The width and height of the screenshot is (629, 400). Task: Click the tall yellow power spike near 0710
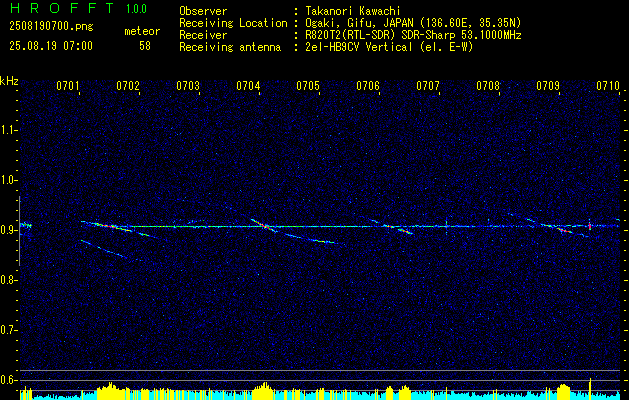click(x=590, y=388)
